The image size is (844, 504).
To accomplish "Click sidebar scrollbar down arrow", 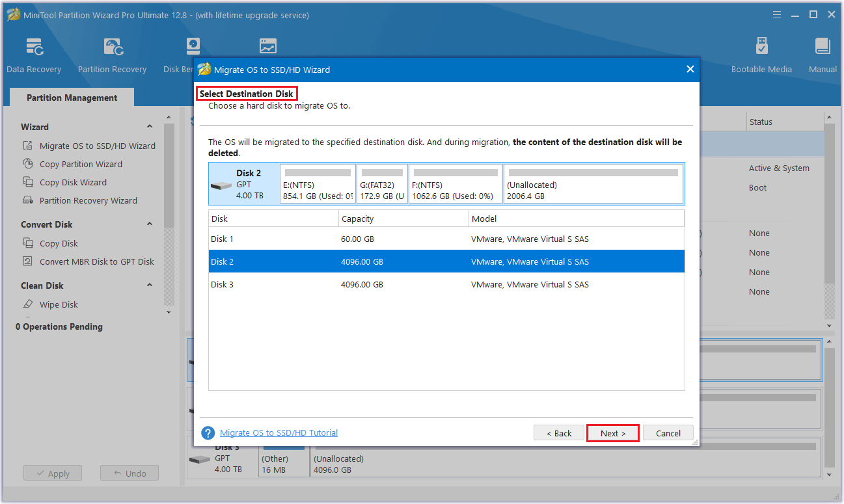I will click(169, 312).
